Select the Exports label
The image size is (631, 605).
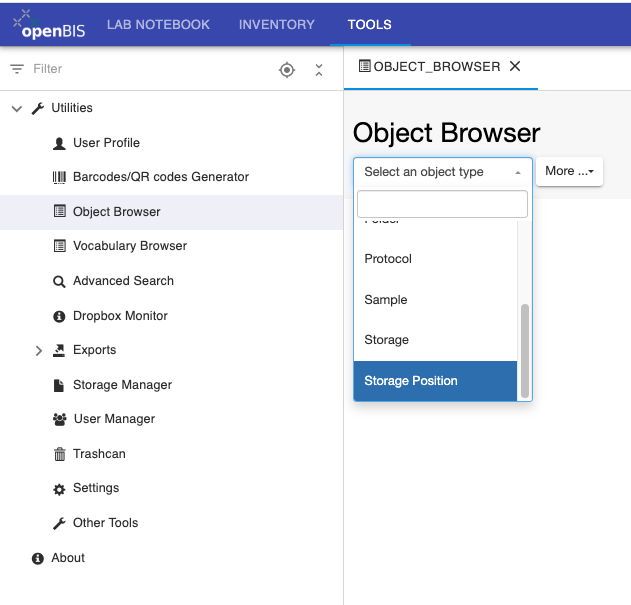95,350
